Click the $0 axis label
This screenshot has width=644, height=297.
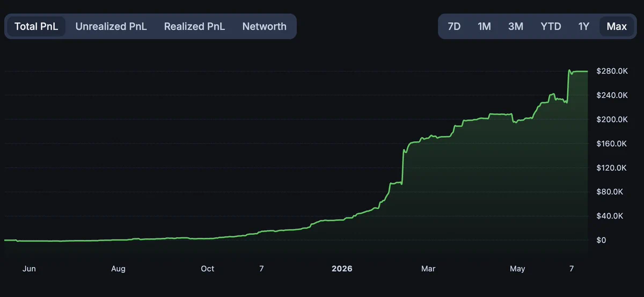601,240
